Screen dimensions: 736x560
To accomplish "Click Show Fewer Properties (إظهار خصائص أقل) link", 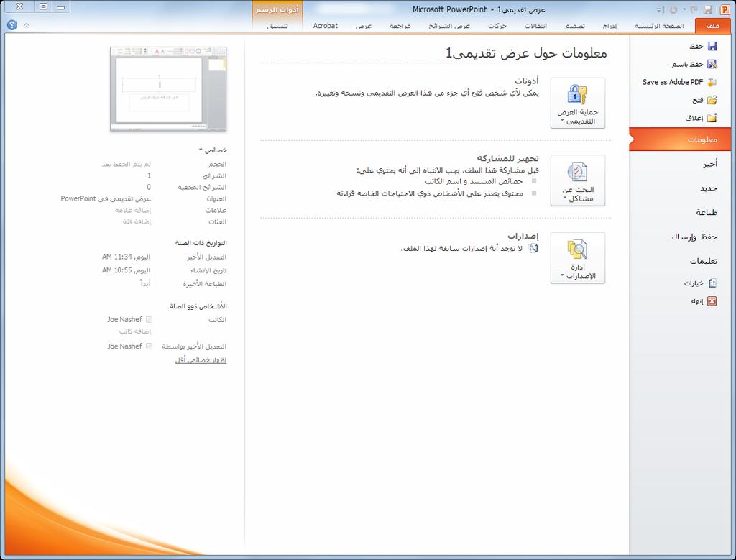I will pos(201,360).
